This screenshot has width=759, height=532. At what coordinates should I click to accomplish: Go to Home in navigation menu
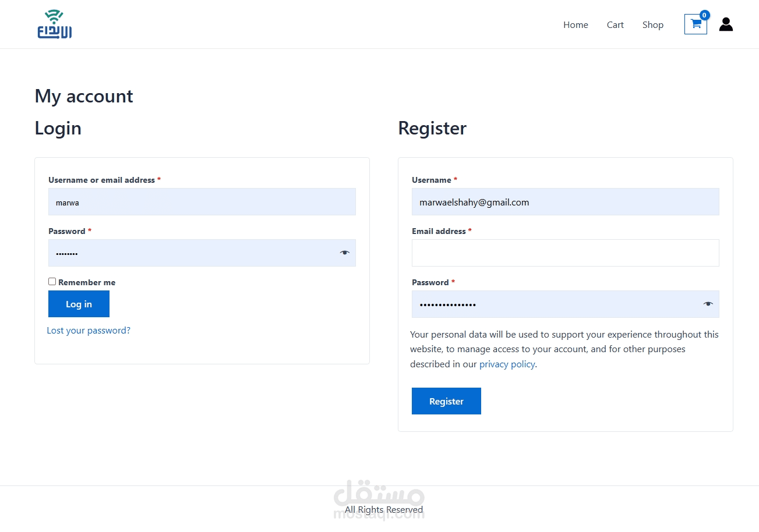(x=576, y=25)
